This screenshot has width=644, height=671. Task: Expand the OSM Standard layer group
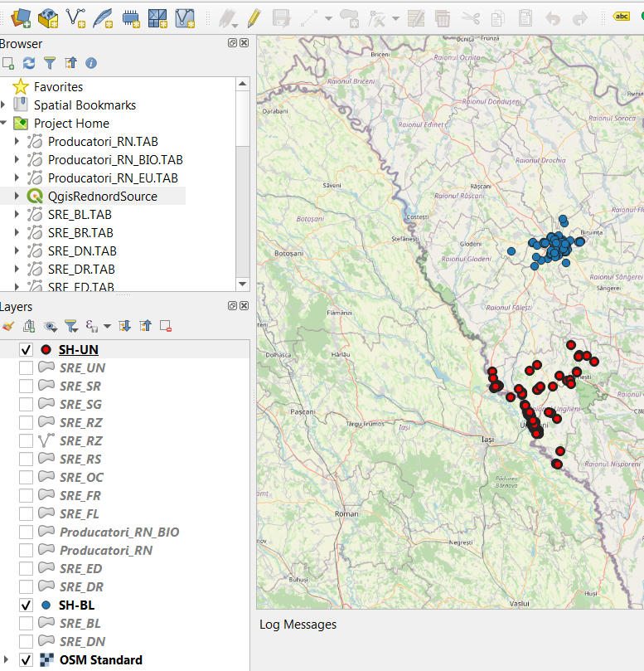(x=7, y=660)
